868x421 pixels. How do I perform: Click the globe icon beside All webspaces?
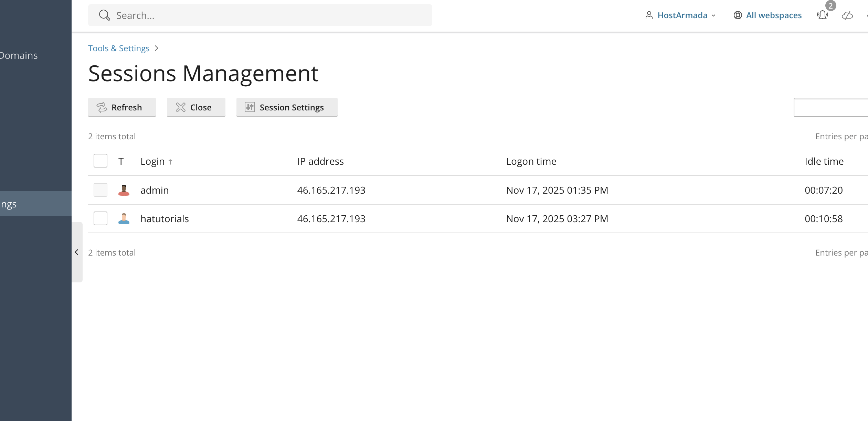click(738, 15)
